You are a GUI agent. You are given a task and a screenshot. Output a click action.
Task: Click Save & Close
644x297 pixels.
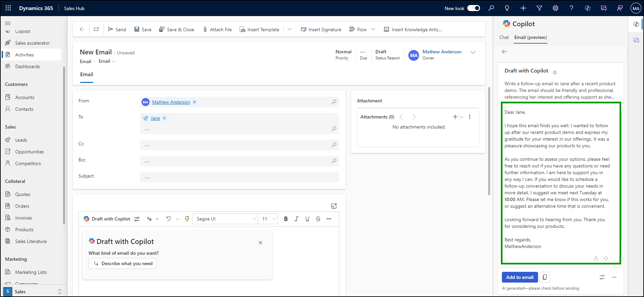[x=177, y=30]
